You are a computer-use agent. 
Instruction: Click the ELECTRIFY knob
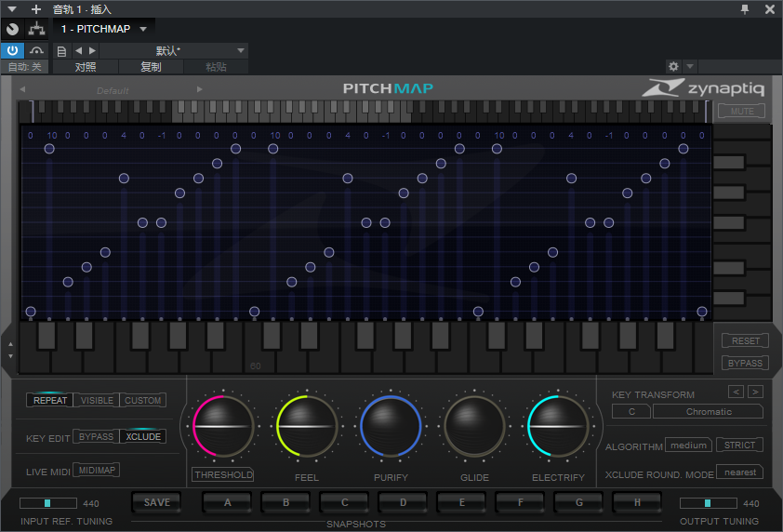[x=558, y=426]
